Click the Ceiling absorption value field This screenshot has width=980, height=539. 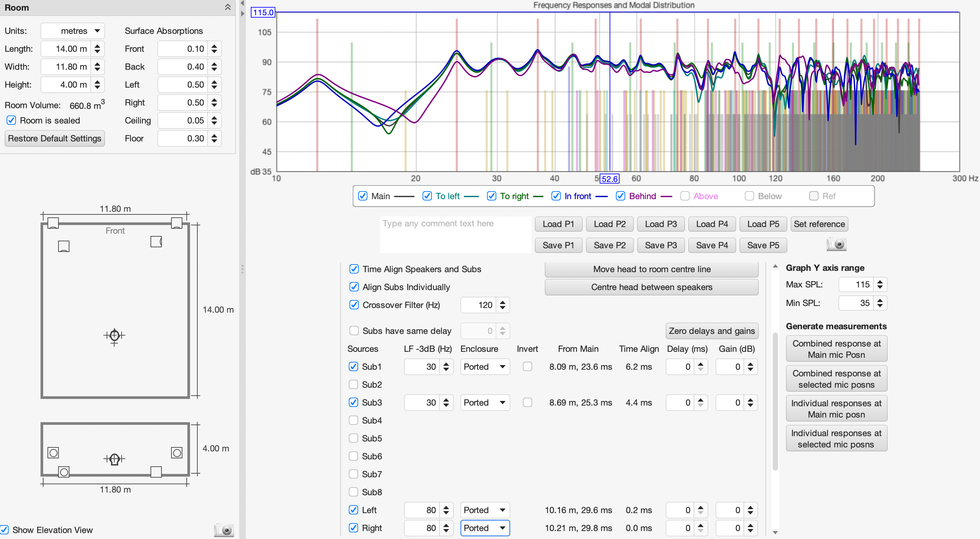[x=182, y=120]
